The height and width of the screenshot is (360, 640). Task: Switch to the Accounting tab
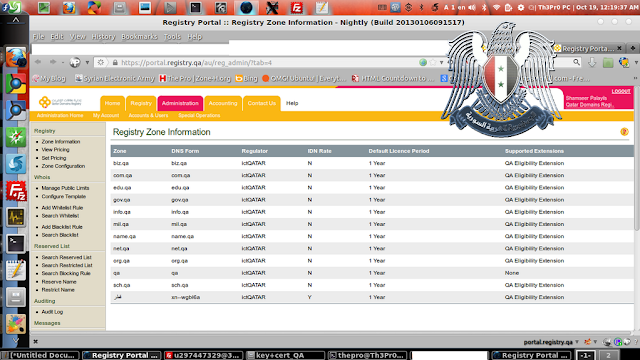223,103
